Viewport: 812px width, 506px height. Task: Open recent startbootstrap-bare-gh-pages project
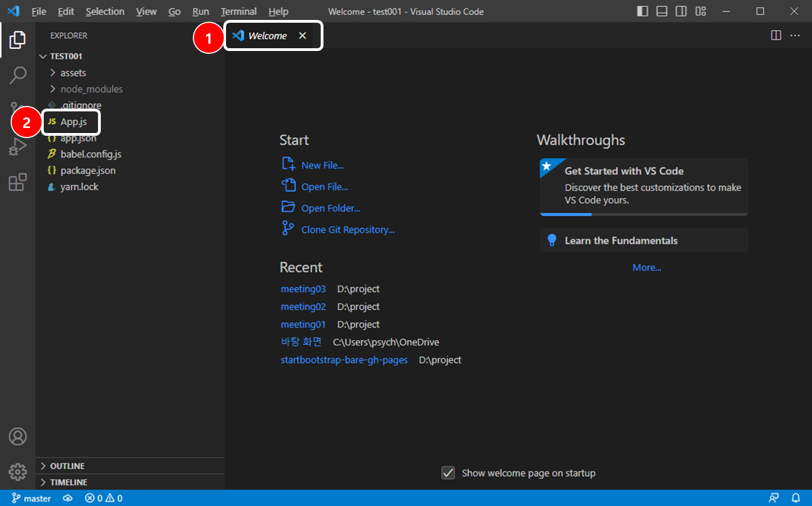point(344,360)
